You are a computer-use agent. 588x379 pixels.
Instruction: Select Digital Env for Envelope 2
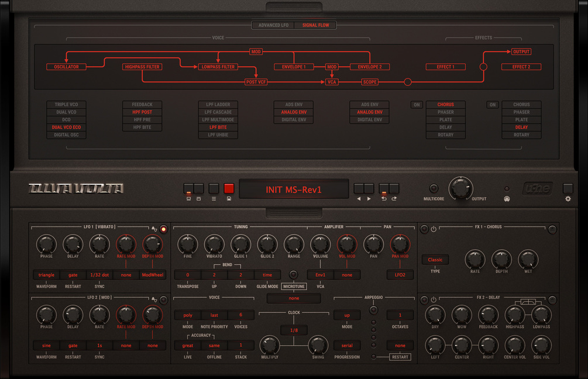coord(370,119)
